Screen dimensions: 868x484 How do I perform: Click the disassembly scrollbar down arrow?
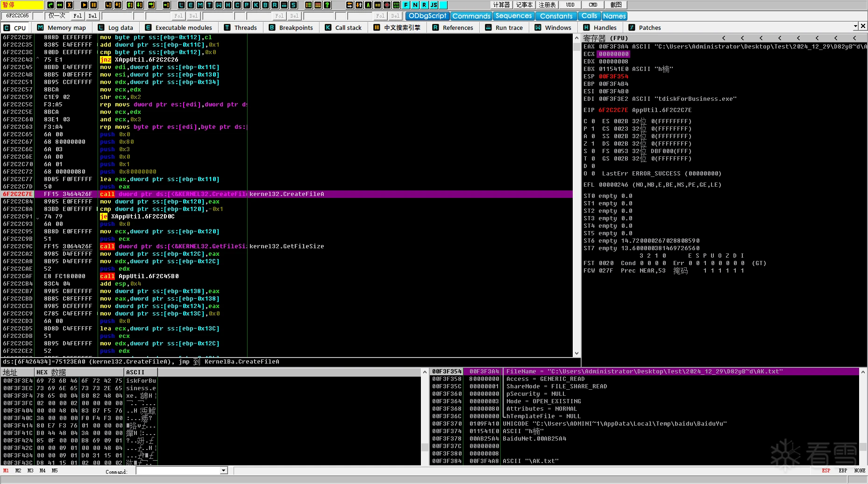click(576, 353)
